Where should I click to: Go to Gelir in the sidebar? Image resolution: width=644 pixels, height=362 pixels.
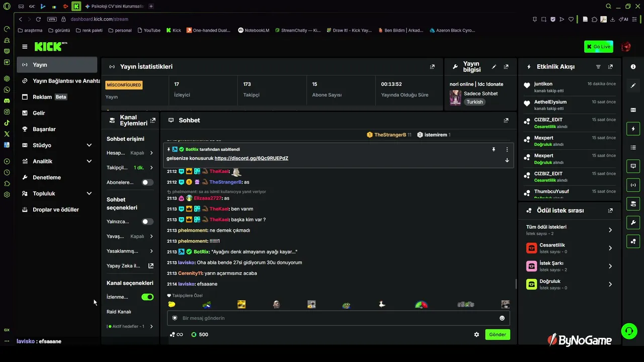pos(56,113)
